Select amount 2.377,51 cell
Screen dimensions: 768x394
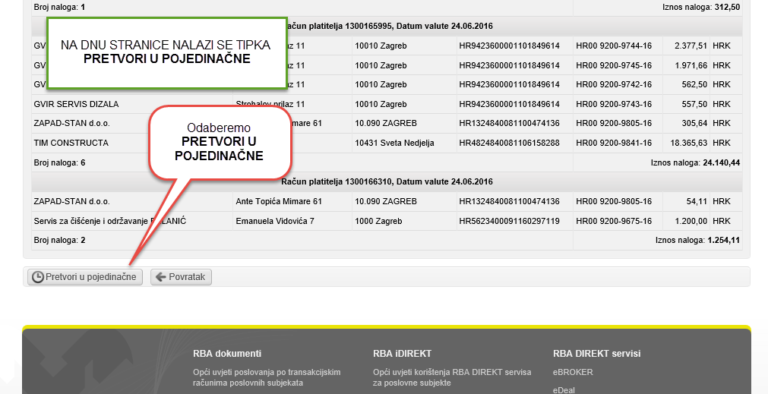tap(691, 46)
